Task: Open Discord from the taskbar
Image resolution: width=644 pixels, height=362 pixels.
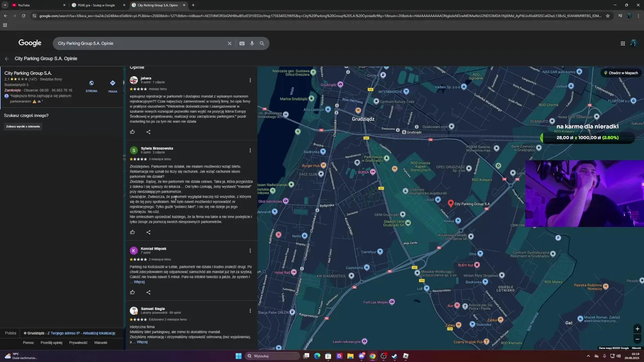Action: (x=361, y=356)
